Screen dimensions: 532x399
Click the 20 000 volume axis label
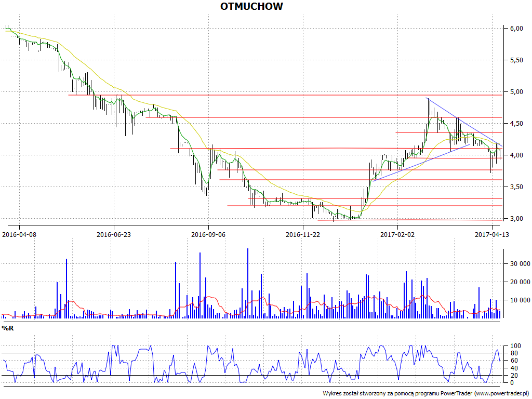(x=520, y=282)
